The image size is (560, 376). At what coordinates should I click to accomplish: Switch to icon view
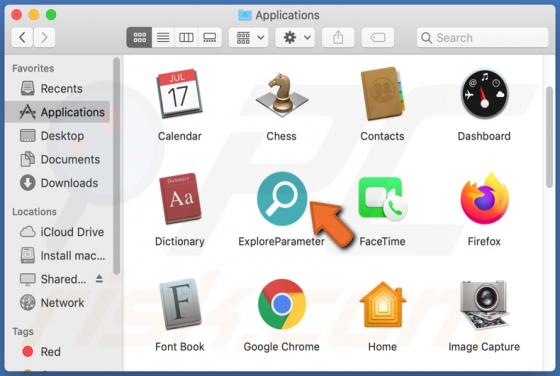[x=139, y=37]
